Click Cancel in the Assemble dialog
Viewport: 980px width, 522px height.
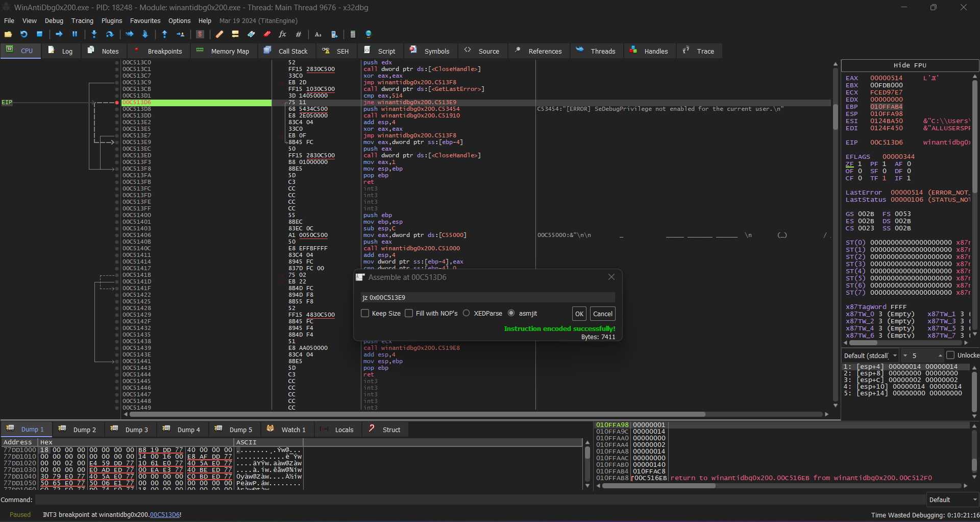603,314
